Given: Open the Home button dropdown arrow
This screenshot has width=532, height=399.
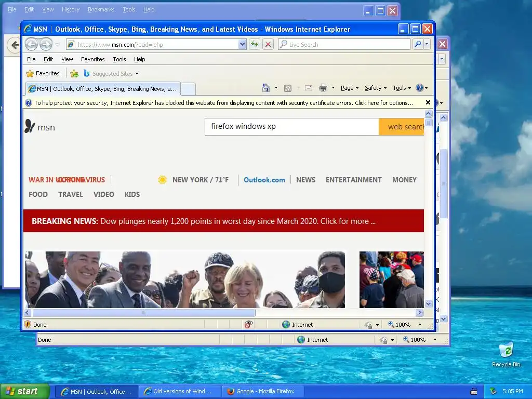Looking at the screenshot, I should point(276,88).
